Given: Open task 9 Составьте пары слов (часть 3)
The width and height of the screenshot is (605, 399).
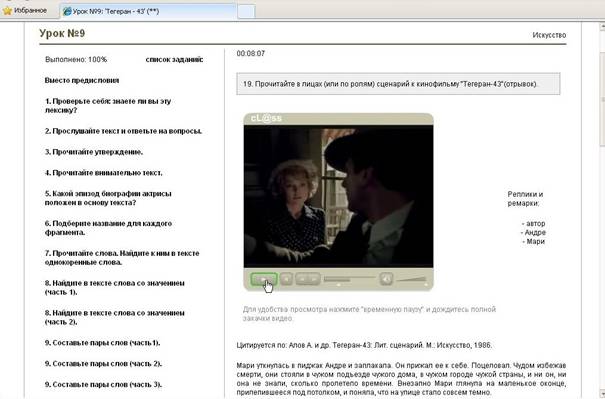Looking at the screenshot, I should coord(103,385).
